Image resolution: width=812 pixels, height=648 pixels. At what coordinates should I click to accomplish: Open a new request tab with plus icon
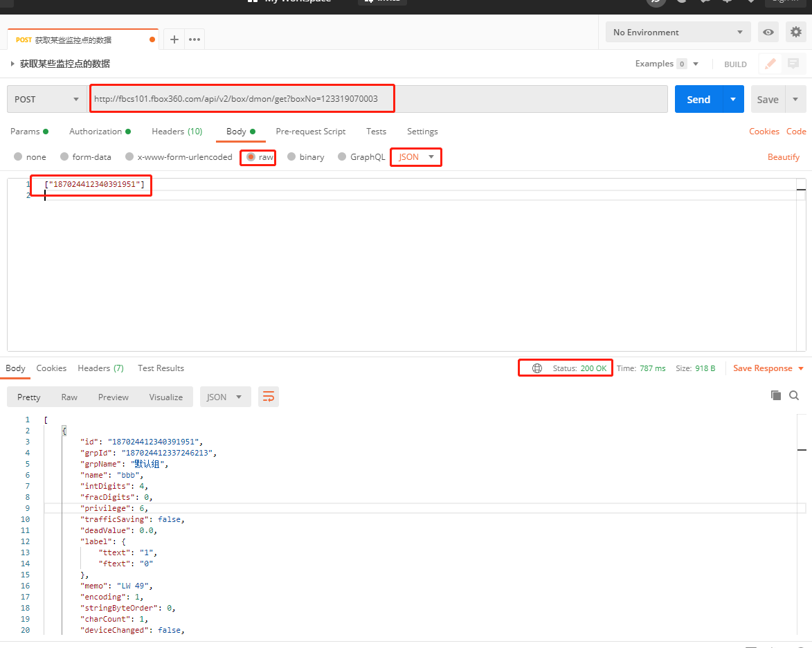tap(174, 39)
